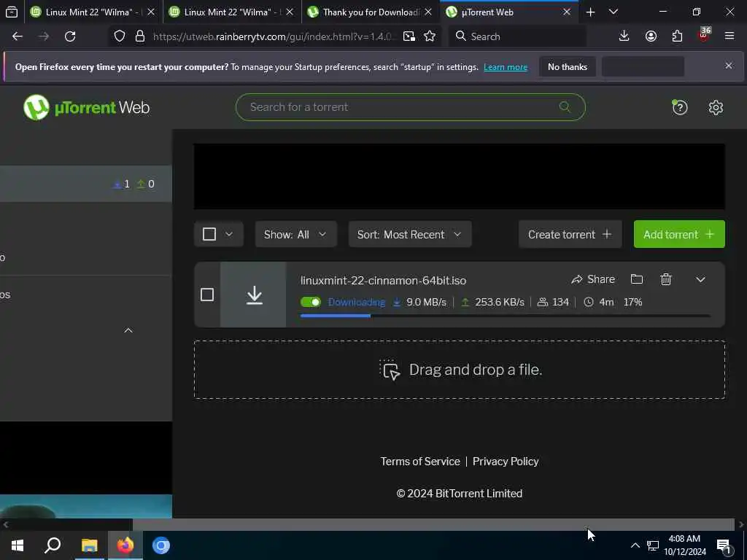Click the linuxmint-22-cinnamon-64bit.iso filename
Image resolution: width=747 pixels, height=560 pixels.
click(383, 281)
